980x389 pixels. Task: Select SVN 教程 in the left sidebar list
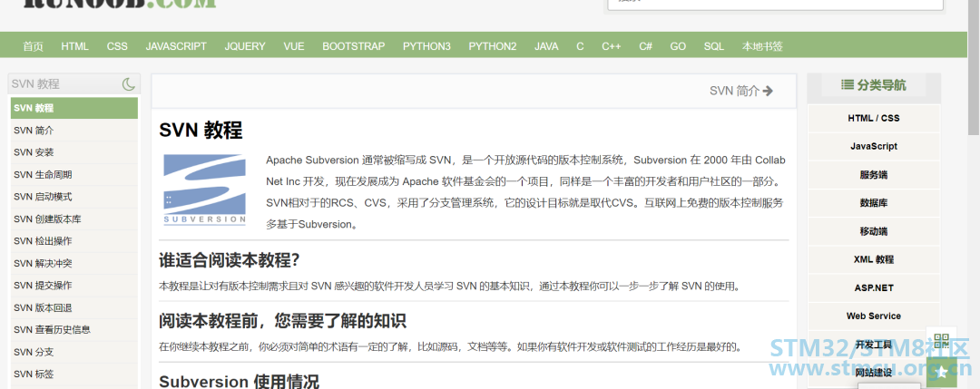click(74, 108)
